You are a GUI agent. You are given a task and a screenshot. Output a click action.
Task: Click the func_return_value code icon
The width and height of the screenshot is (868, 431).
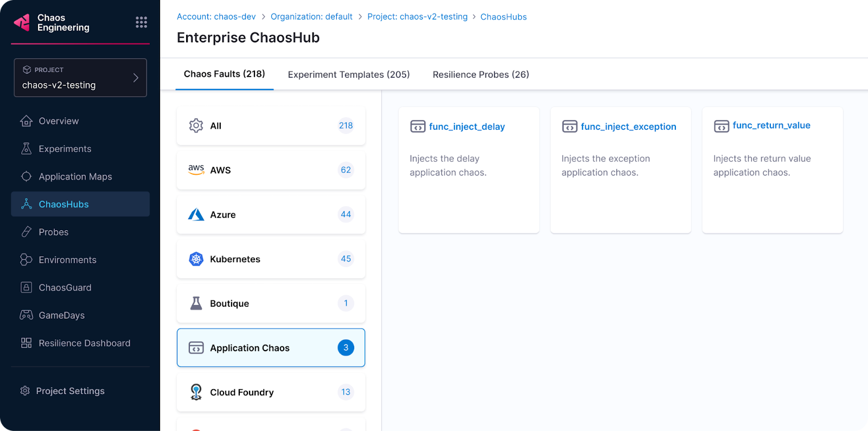coord(722,126)
